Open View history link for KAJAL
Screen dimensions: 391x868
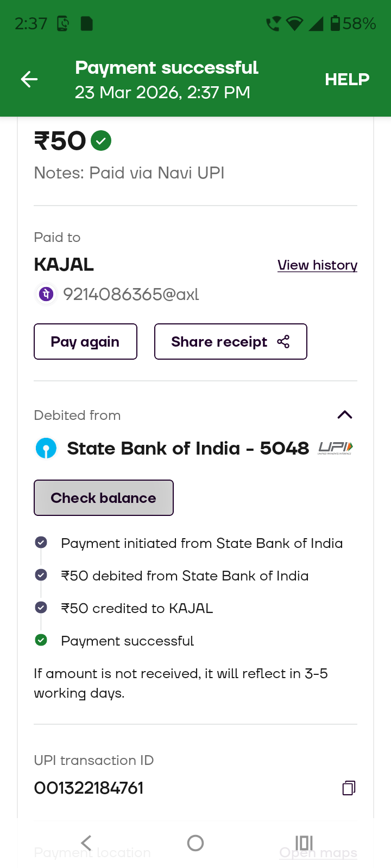tap(317, 265)
